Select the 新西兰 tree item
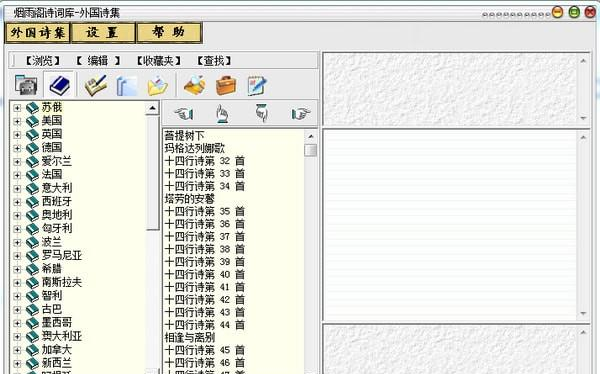 pyautogui.click(x=56, y=363)
